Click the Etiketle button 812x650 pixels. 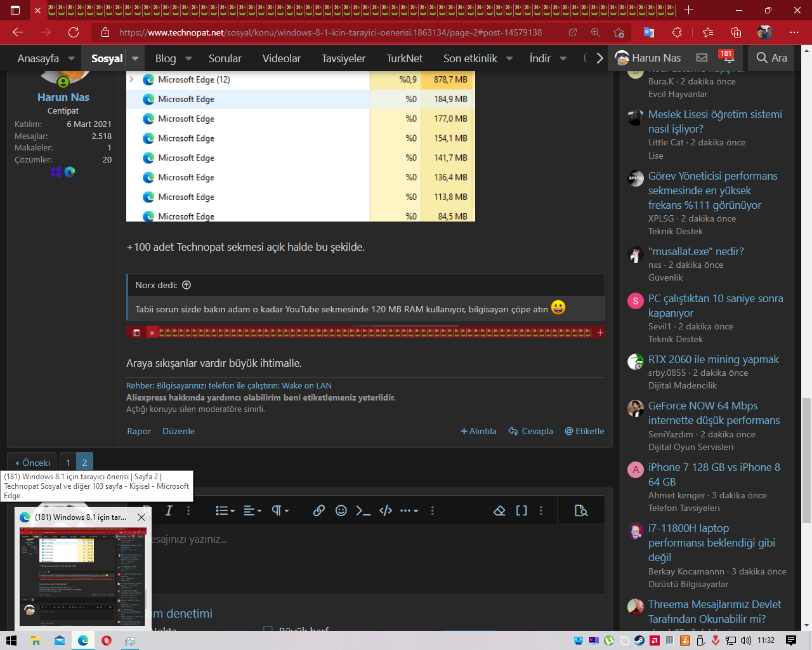584,431
